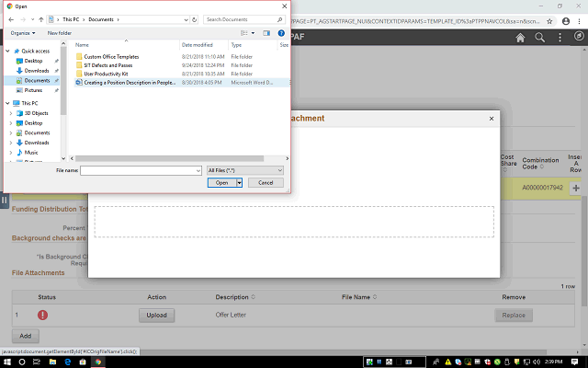Open the Microsoft Store taskbar icon
Screen dimensions: 588x368
(x=83, y=362)
